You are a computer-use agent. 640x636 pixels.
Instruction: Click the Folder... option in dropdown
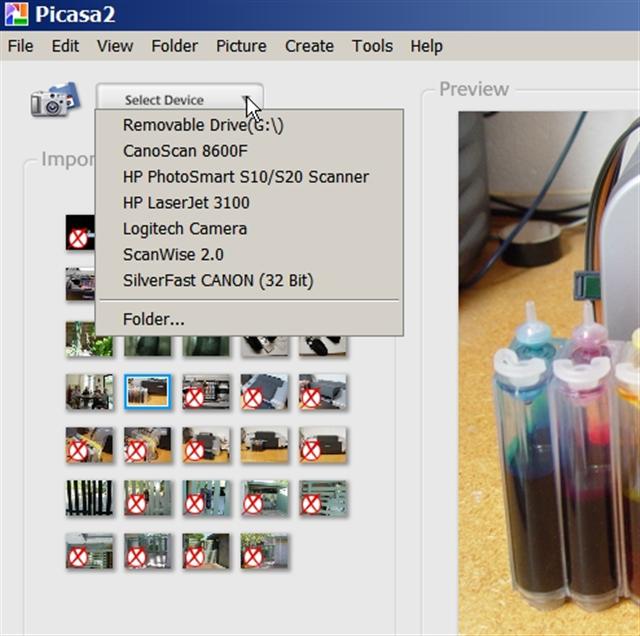tap(249, 319)
